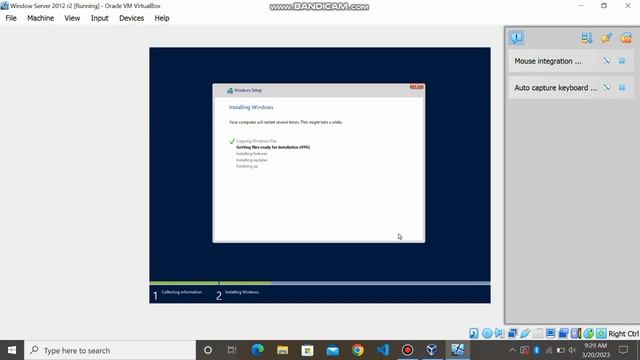
Task: Open Visual Studio Code from the taskbar
Action: (x=383, y=350)
